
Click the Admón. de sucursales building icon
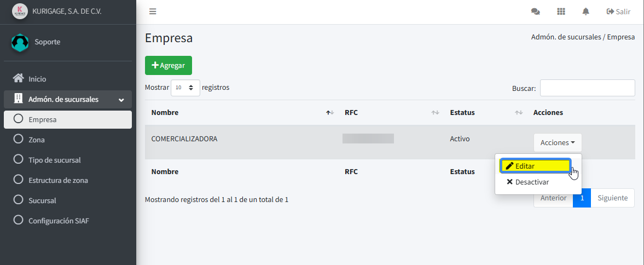pyautogui.click(x=18, y=99)
